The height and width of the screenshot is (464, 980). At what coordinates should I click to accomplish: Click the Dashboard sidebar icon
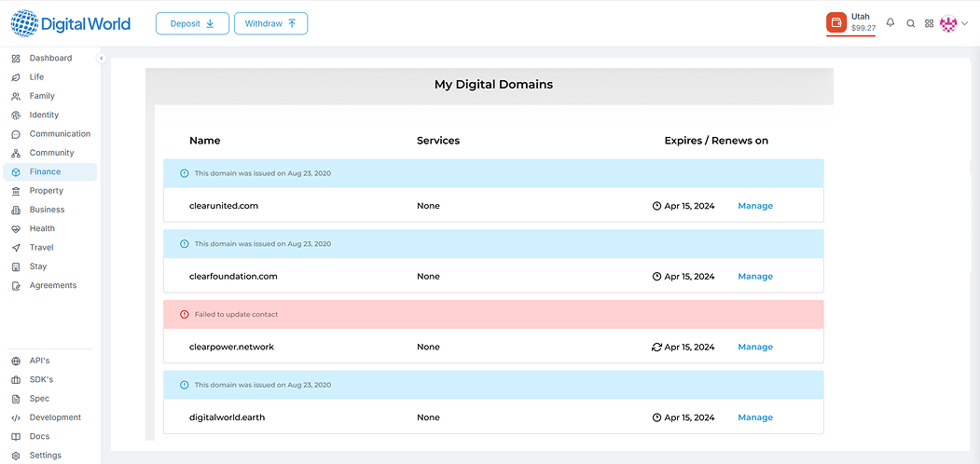[16, 58]
